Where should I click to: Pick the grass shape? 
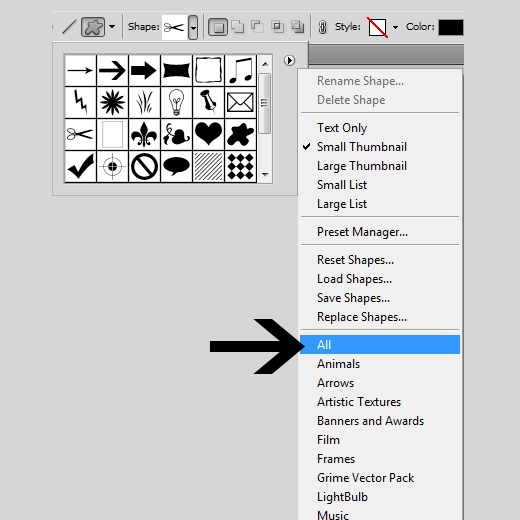(x=144, y=102)
